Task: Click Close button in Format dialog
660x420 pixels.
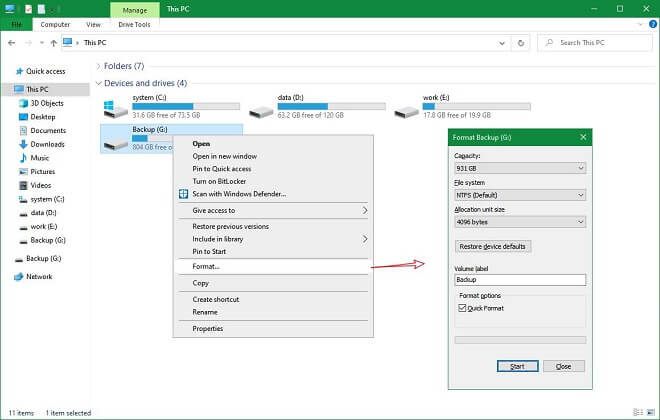Action: click(564, 366)
